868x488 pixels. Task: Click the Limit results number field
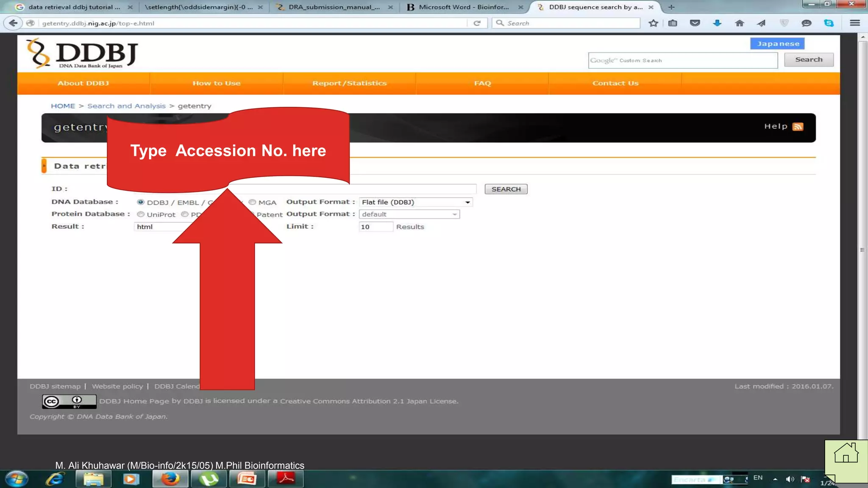375,227
